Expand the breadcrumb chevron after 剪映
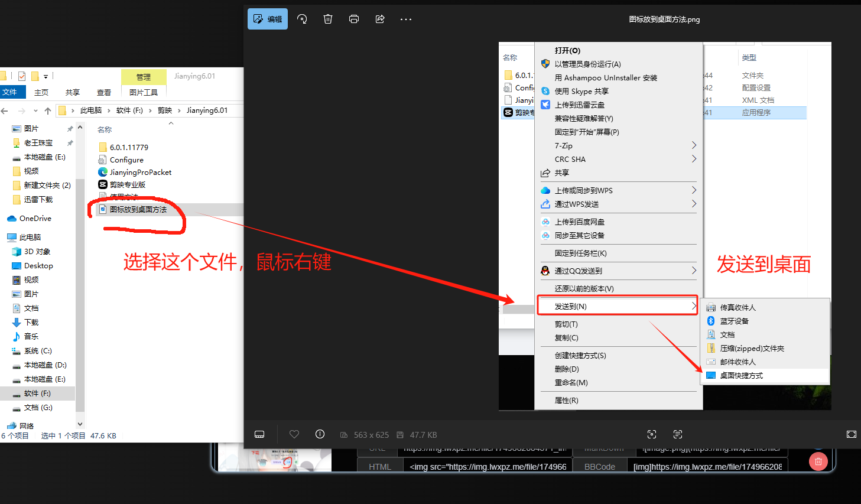861x504 pixels. [x=180, y=110]
